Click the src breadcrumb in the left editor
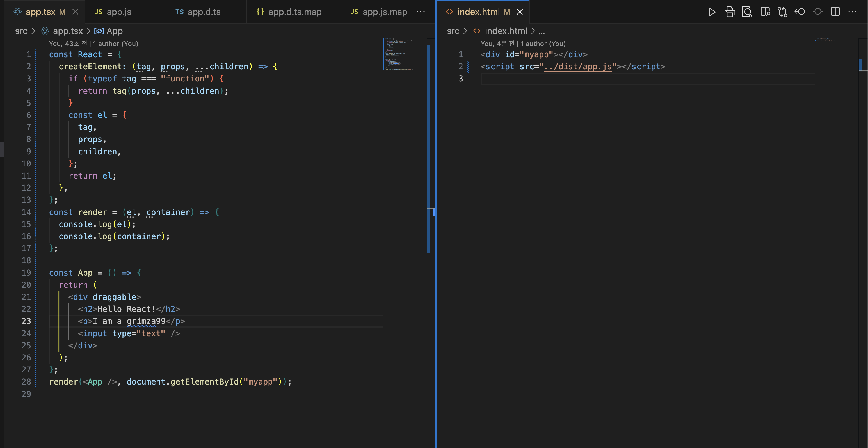Image resolution: width=868 pixels, height=448 pixels. point(21,31)
